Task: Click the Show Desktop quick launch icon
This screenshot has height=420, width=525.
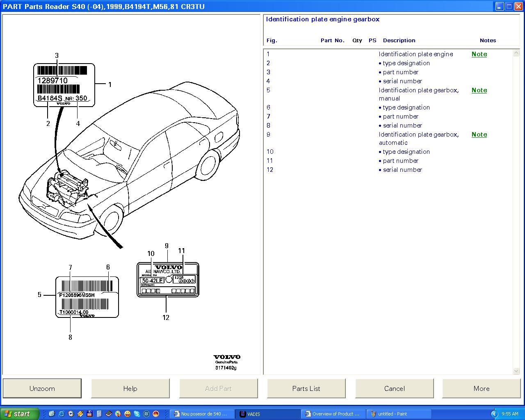Action: tap(52, 414)
